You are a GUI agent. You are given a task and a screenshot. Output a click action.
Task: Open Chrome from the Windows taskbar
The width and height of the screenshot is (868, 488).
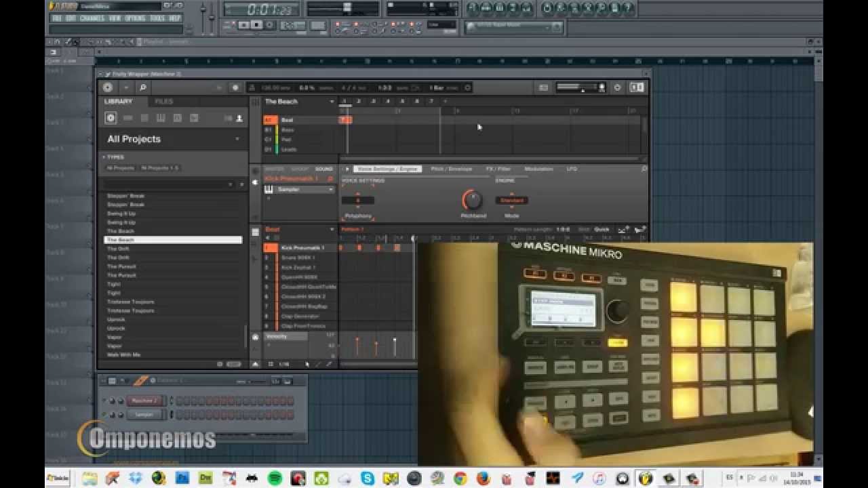(x=460, y=479)
